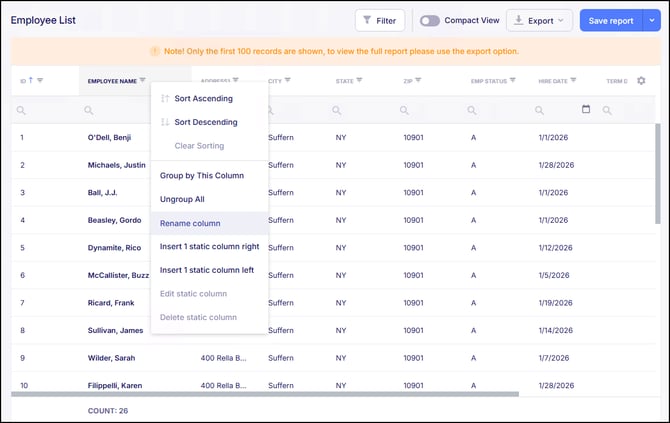The height and width of the screenshot is (423, 670).
Task: Click employee name Michaels, Justin
Action: [117, 165]
